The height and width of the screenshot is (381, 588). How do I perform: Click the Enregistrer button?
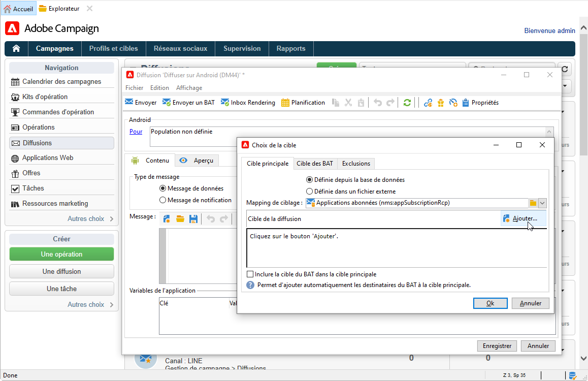[x=497, y=346]
